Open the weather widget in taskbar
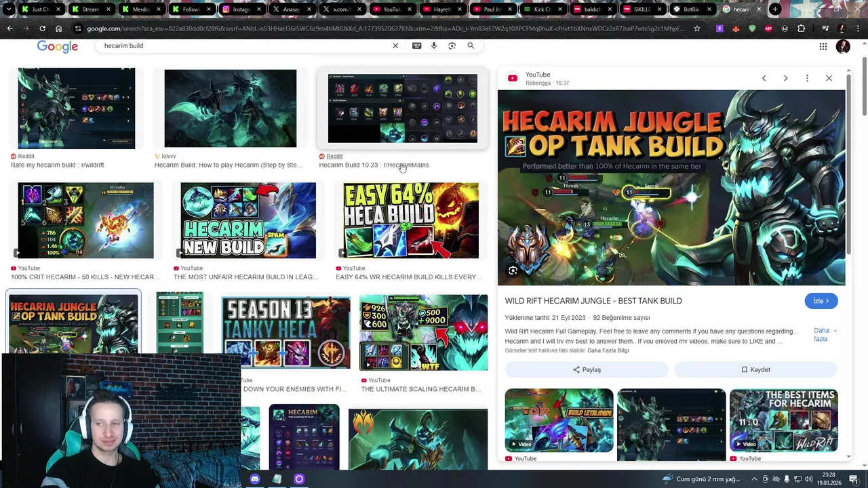This screenshot has height=488, width=868. pos(703,479)
